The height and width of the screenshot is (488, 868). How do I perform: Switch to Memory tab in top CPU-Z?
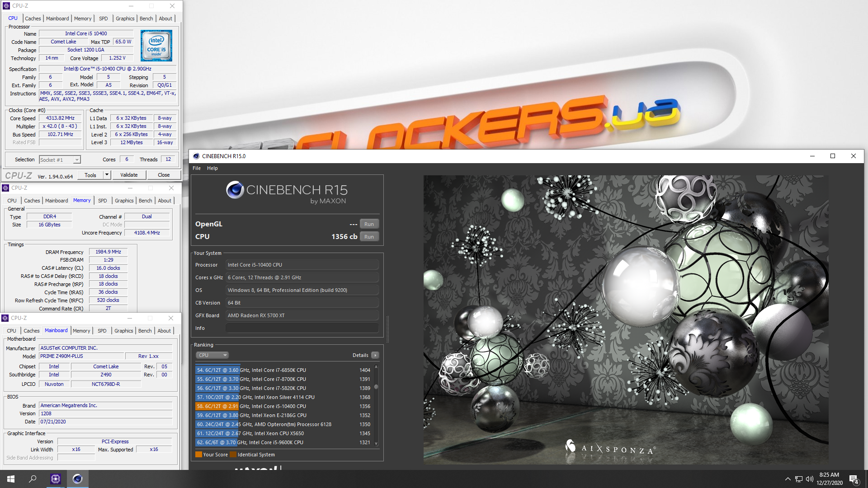click(x=83, y=19)
